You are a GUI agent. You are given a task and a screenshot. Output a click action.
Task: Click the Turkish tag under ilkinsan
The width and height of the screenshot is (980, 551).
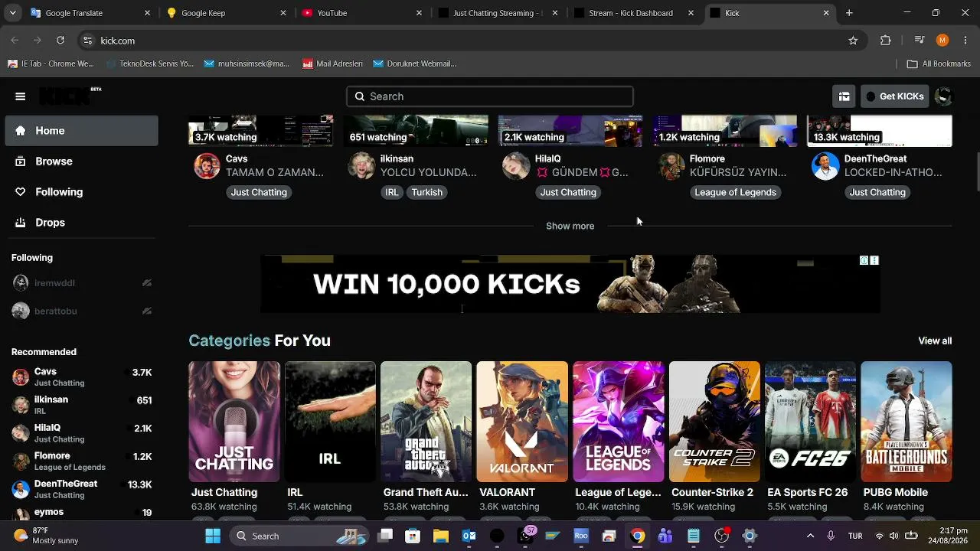pos(426,192)
